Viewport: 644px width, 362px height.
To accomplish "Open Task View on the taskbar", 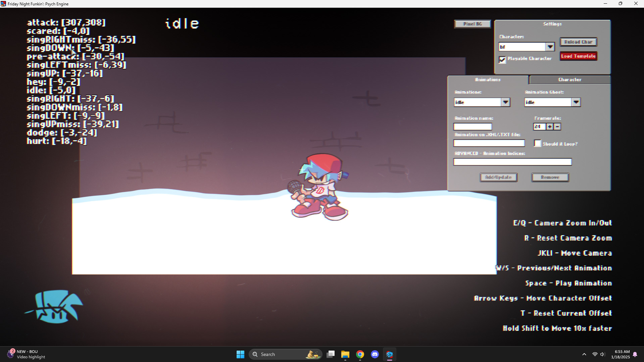I will point(331,354).
